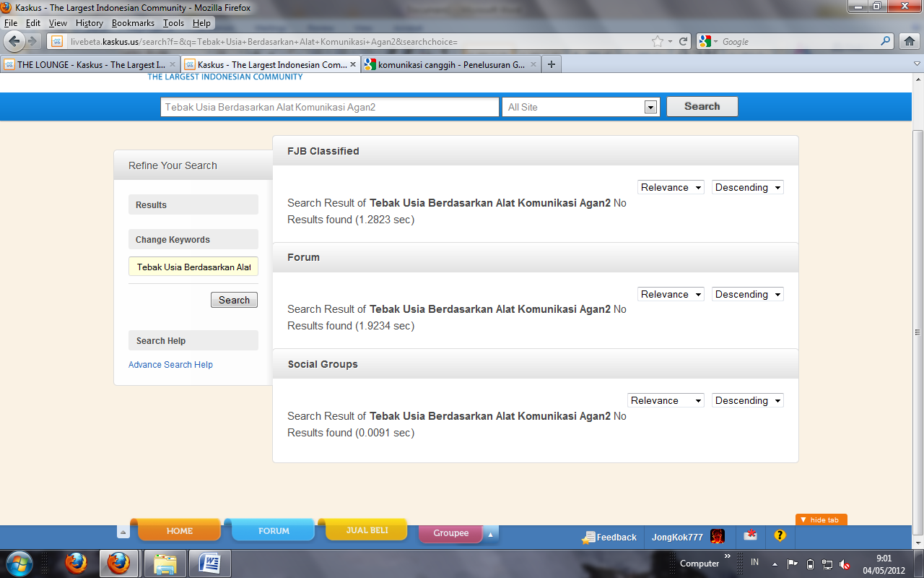Viewport: 924px width, 578px height.
Task: Switch to komunikasi canggih Google tab
Action: click(450, 64)
